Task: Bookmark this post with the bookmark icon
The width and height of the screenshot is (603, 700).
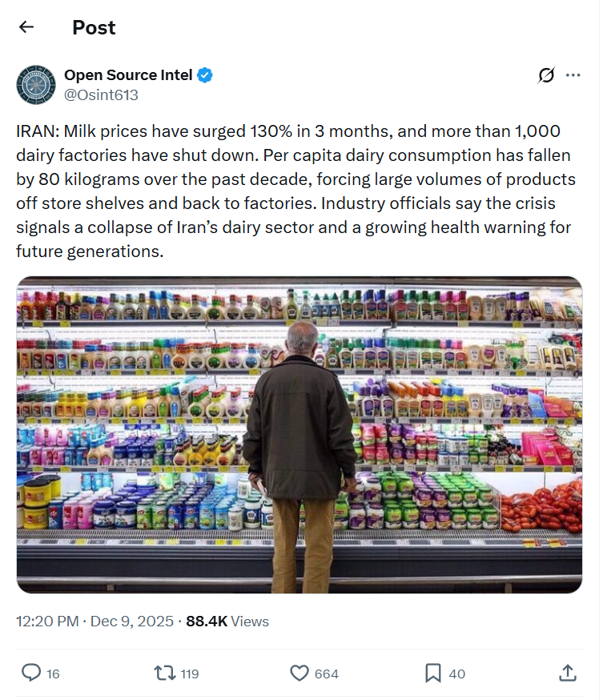Action: [433, 673]
